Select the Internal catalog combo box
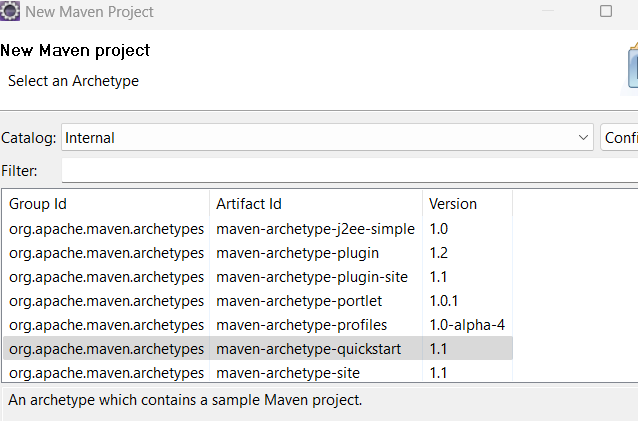This screenshot has width=638, height=421. click(x=327, y=138)
